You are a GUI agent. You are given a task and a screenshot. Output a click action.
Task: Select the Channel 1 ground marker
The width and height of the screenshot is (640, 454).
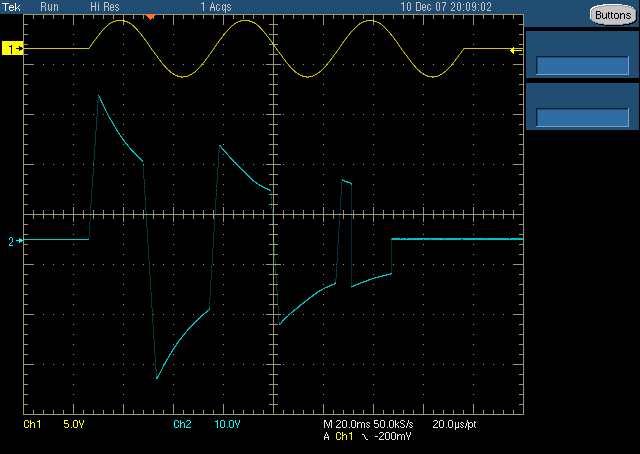[x=12, y=49]
